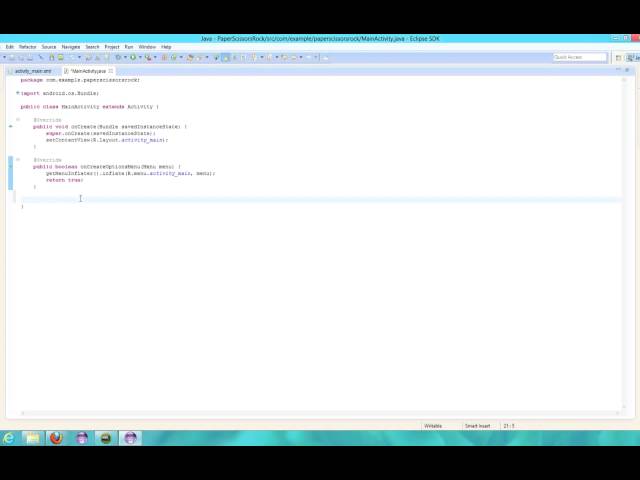The height and width of the screenshot is (480, 640).
Task: Click the editor's horizontal scrollbar
Action: click(x=320, y=413)
